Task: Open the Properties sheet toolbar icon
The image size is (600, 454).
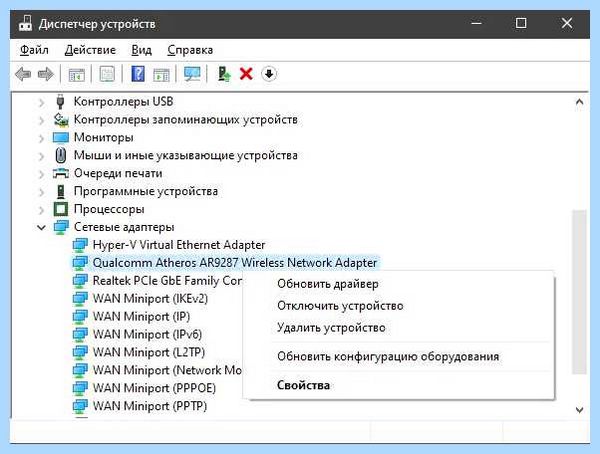Action: point(107,74)
